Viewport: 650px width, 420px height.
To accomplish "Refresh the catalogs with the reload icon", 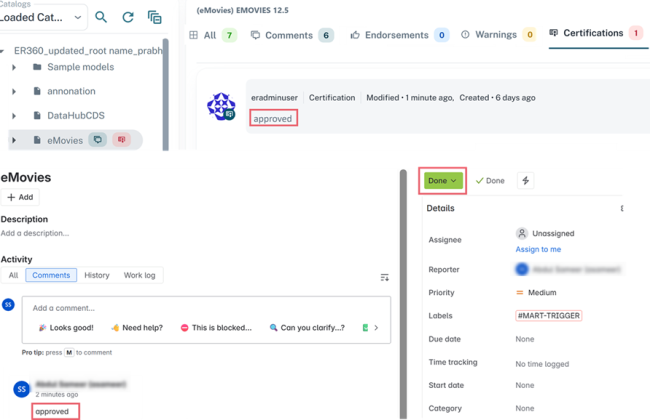I will pos(128,17).
